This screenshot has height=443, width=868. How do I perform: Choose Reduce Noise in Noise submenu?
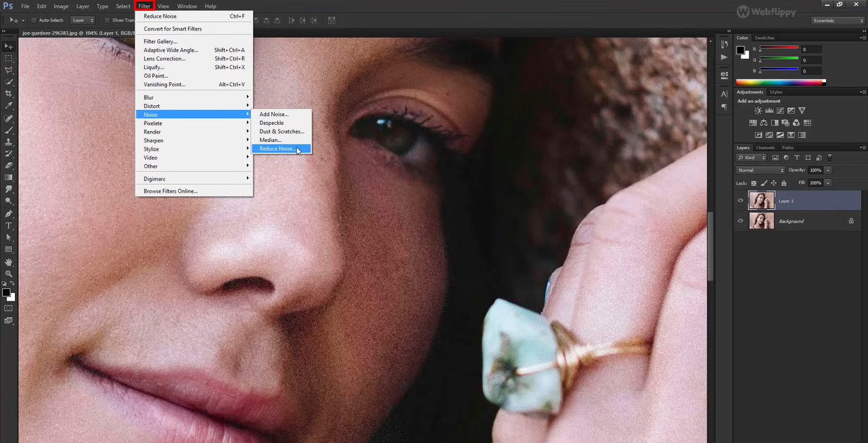click(281, 149)
